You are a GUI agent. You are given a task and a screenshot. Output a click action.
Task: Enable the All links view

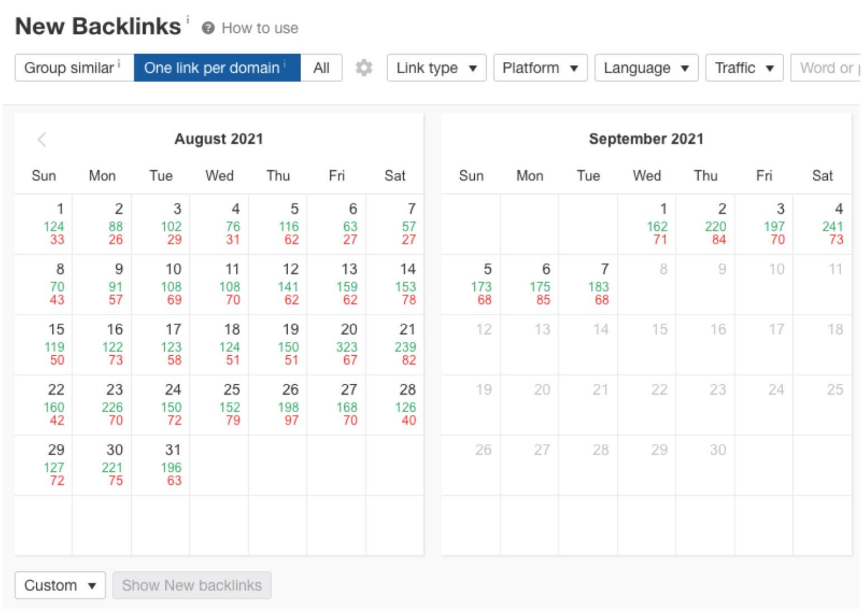(x=321, y=68)
